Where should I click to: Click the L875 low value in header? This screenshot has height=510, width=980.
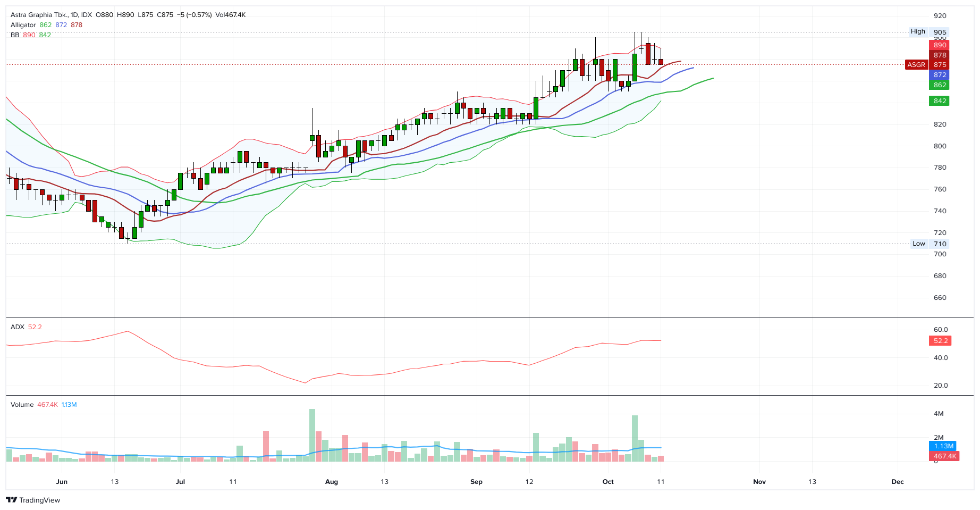pyautogui.click(x=146, y=15)
